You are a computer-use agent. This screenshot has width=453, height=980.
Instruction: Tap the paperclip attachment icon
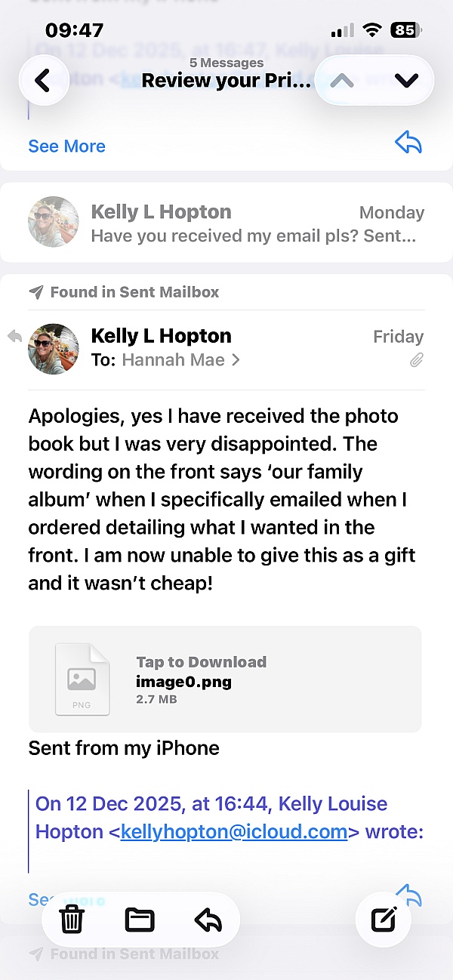coord(416,361)
